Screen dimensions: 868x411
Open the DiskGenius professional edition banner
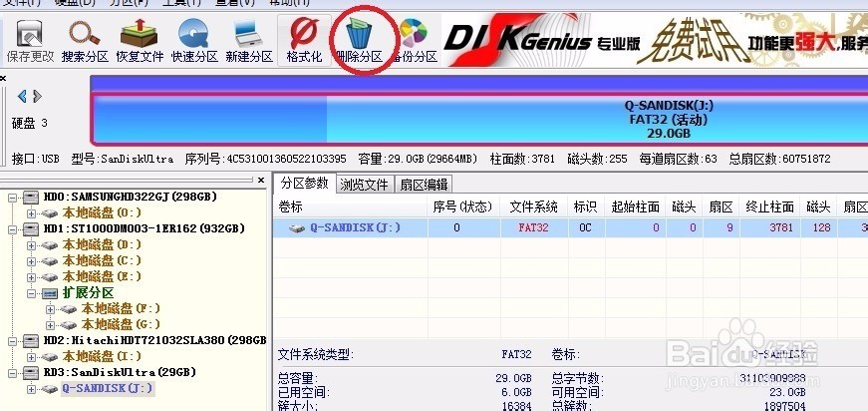[x=655, y=40]
